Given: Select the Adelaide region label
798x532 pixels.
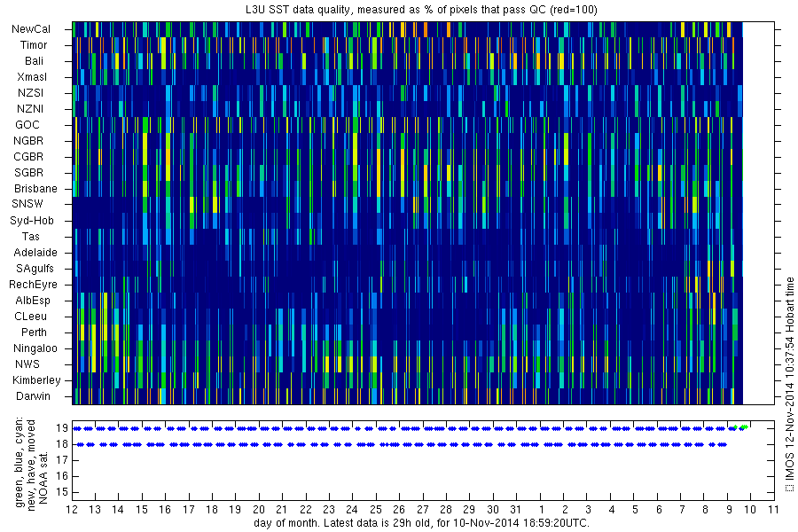Looking at the screenshot, I should [x=35, y=253].
